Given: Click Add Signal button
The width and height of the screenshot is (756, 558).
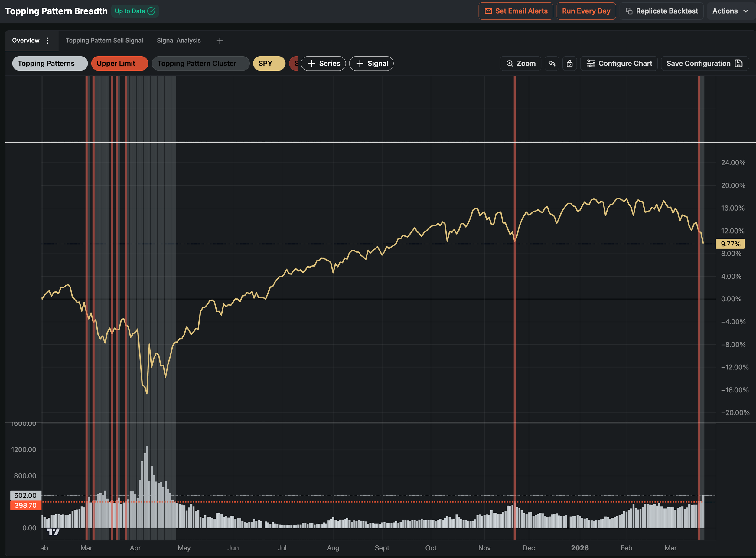Looking at the screenshot, I should pos(371,64).
